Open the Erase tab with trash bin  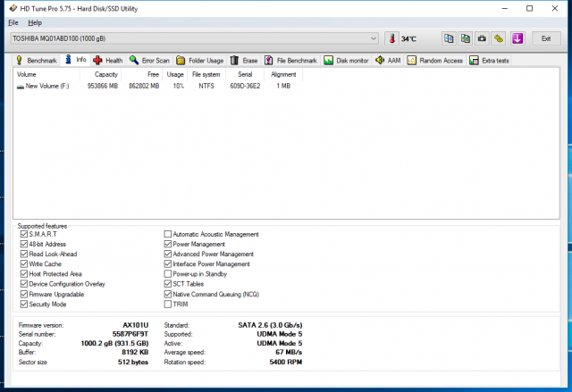pyautogui.click(x=244, y=61)
